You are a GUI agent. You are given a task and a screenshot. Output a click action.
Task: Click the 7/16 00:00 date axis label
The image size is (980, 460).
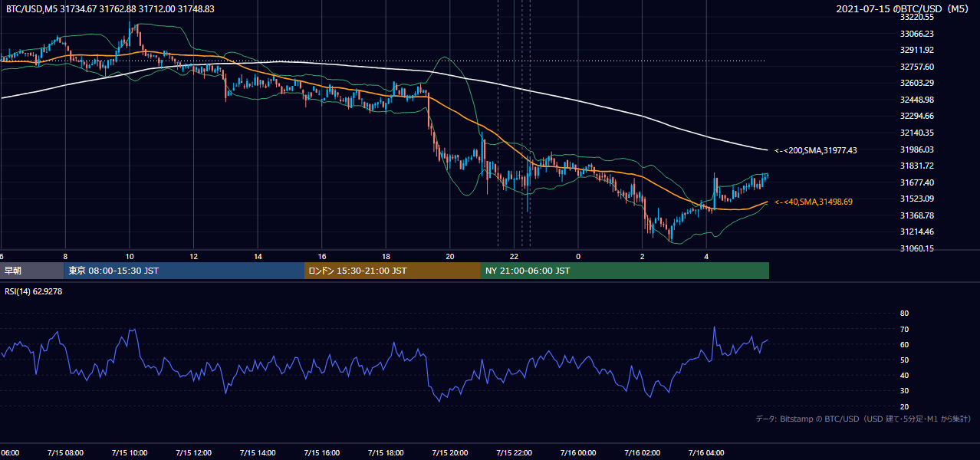[x=578, y=453]
